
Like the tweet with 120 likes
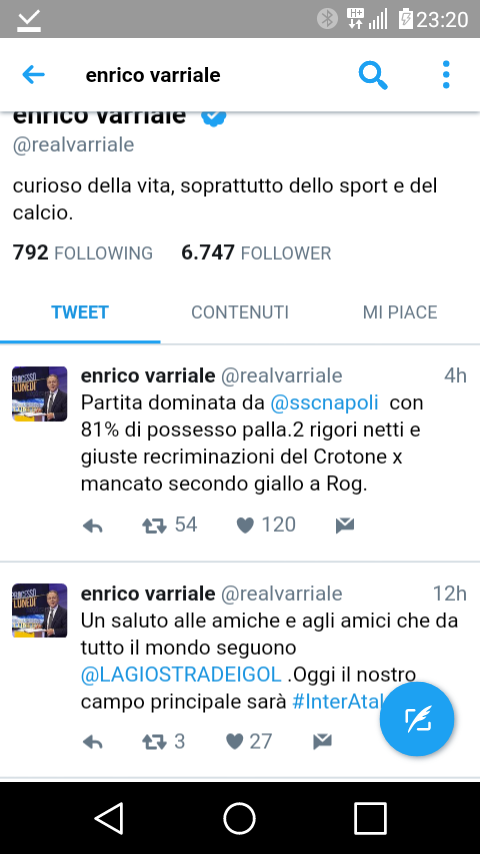click(245, 526)
